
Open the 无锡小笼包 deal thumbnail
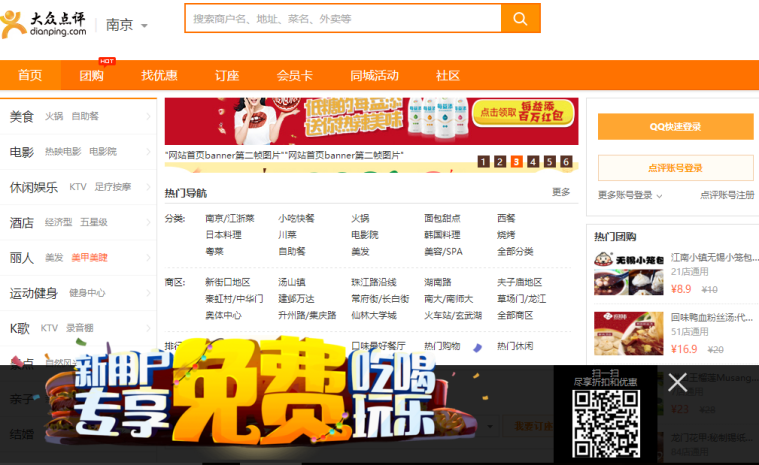(628, 273)
